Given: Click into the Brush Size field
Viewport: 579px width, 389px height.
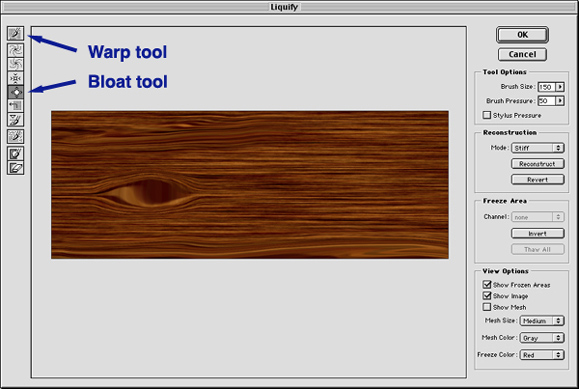Looking at the screenshot, I should coord(547,87).
